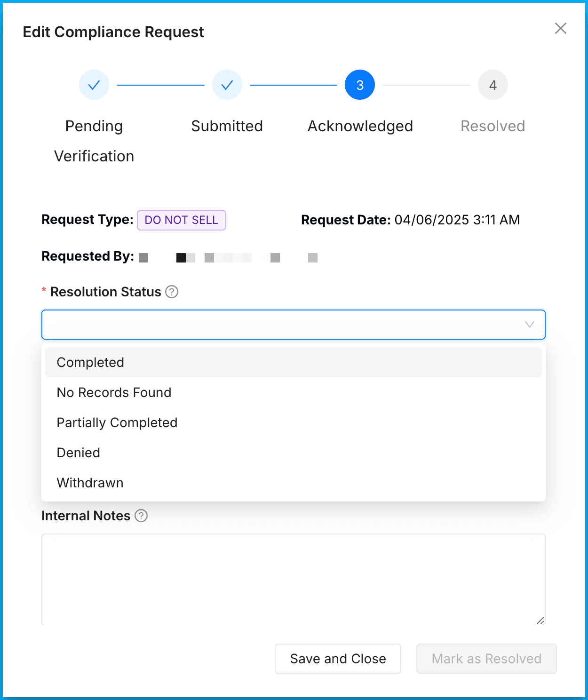Click the DO NOT SELL tag
The height and width of the screenshot is (700, 588).
pyautogui.click(x=182, y=220)
